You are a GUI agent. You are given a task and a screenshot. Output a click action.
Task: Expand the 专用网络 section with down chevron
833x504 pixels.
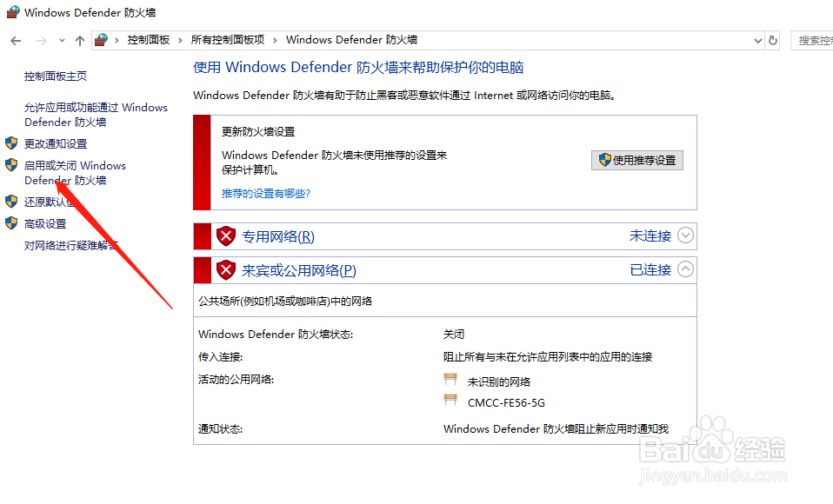pyautogui.click(x=685, y=235)
